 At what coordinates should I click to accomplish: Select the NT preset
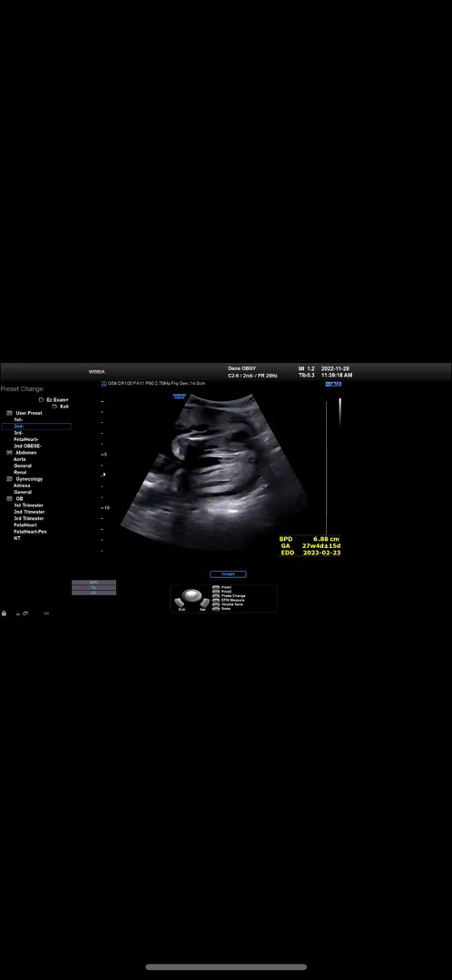click(x=17, y=538)
